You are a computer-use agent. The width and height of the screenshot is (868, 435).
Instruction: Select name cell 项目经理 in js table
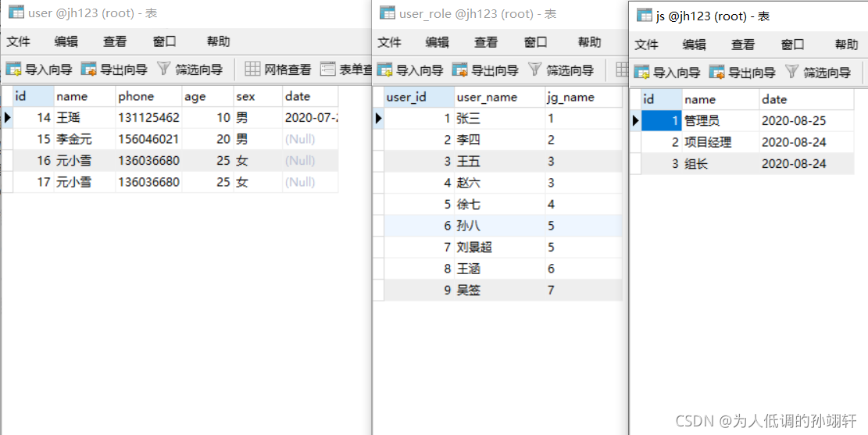coord(720,142)
